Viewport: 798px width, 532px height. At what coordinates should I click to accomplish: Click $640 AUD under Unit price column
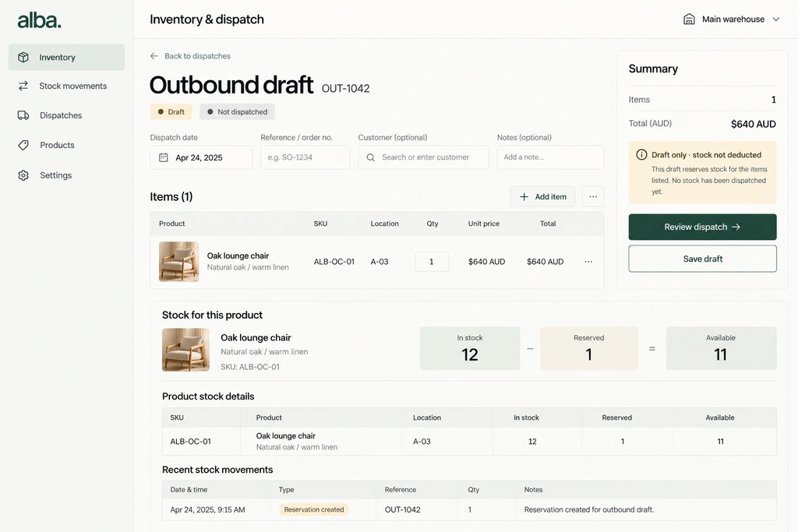click(x=486, y=262)
